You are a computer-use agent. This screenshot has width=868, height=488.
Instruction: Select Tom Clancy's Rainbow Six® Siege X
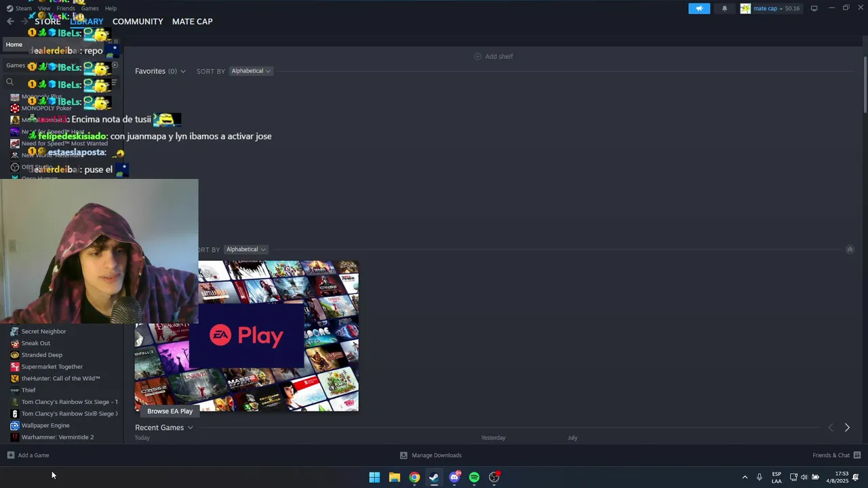pyautogui.click(x=69, y=414)
